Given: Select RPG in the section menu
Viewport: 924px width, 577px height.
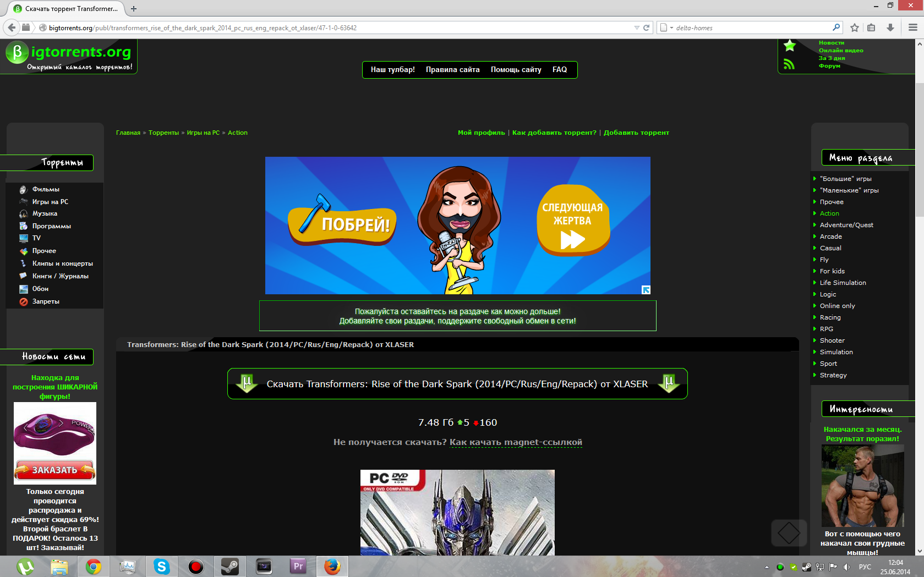Looking at the screenshot, I should tap(826, 329).
